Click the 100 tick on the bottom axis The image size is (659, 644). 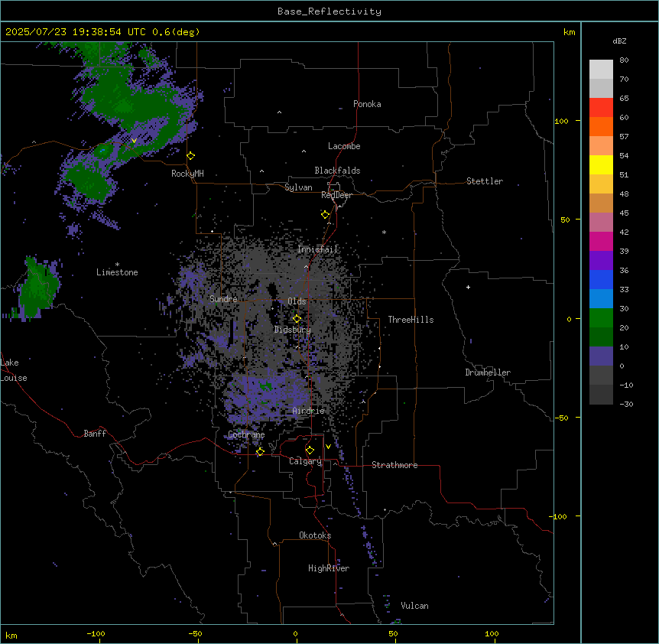(x=492, y=633)
